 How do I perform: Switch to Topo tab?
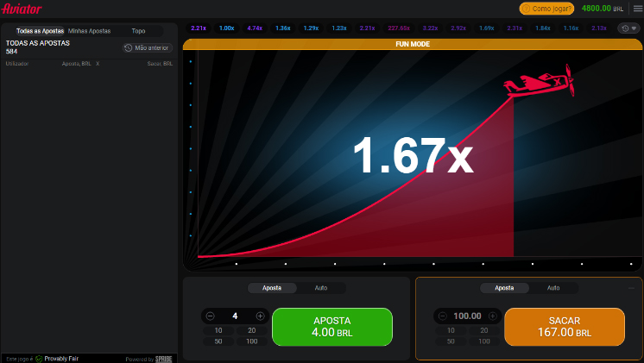pos(138,31)
